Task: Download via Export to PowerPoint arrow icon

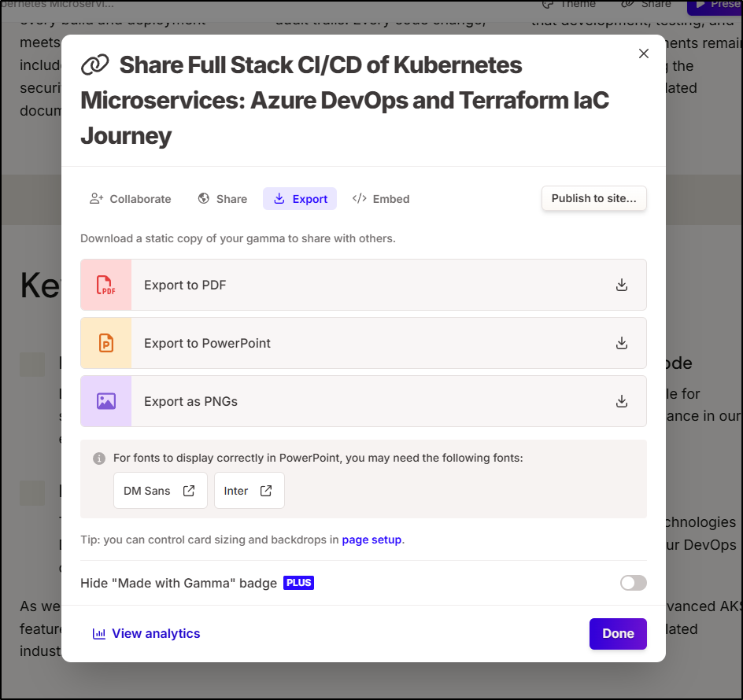Action: point(622,344)
